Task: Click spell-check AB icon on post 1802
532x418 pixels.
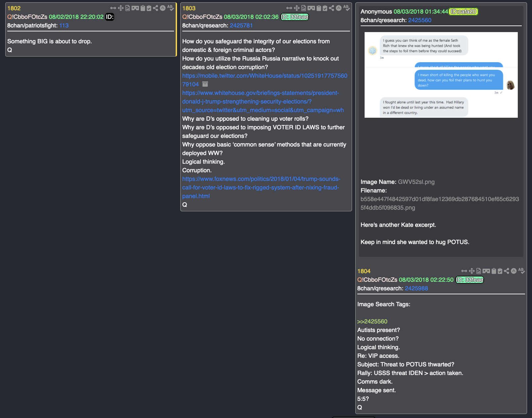Action: click(170, 8)
